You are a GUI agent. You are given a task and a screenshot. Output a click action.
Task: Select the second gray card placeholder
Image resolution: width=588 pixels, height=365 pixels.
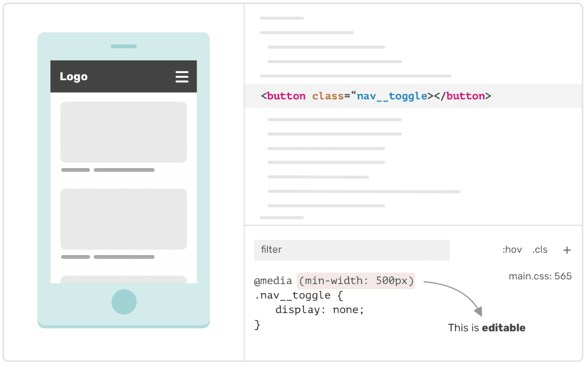123,219
